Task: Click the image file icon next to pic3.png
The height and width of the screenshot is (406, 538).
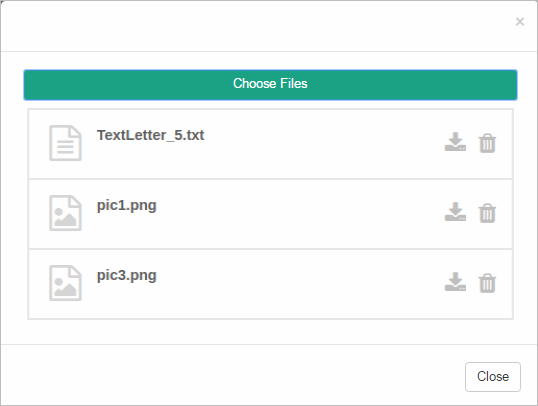Action: (65, 283)
